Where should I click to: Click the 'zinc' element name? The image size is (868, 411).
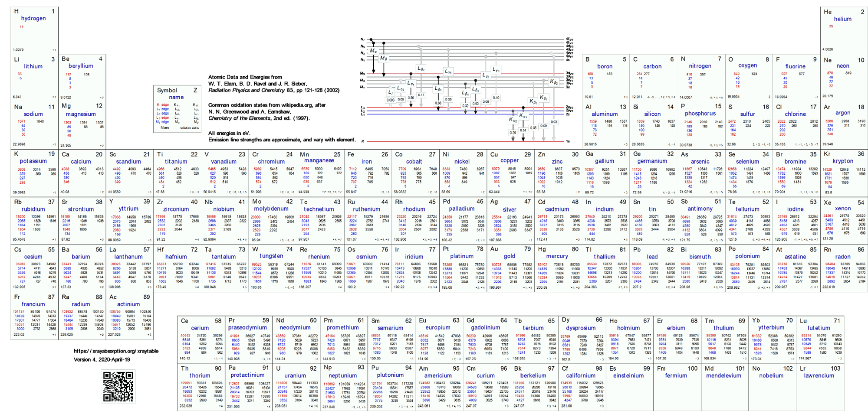pos(557,162)
